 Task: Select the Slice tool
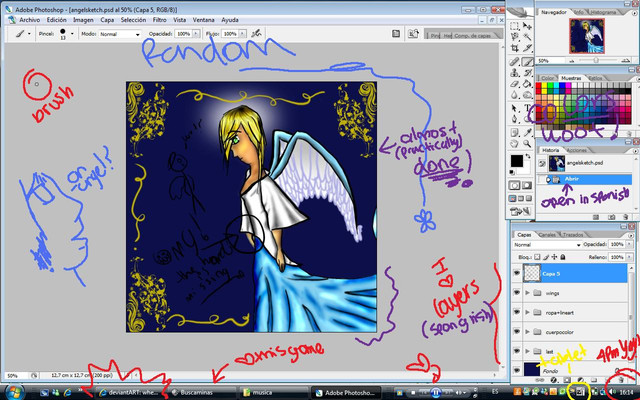click(x=527, y=48)
